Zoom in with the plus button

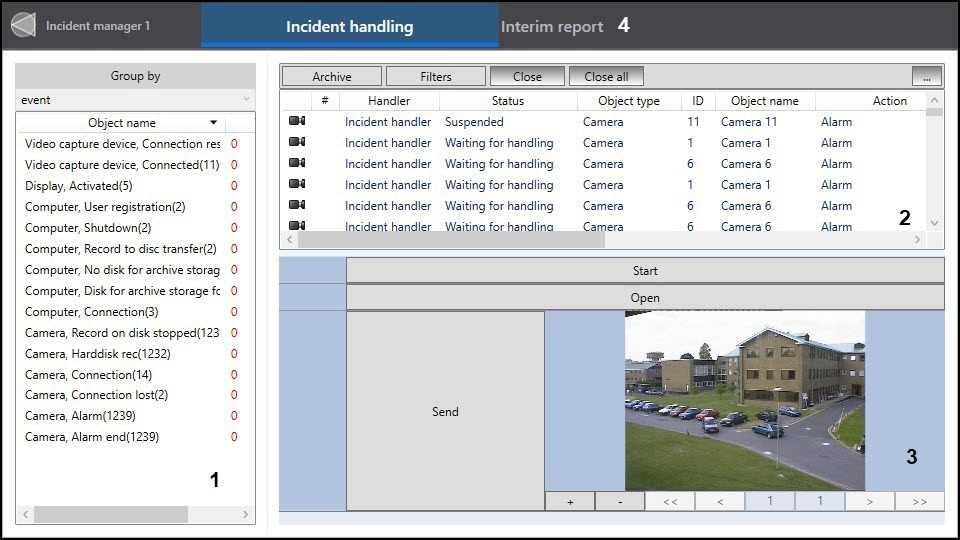click(570, 502)
